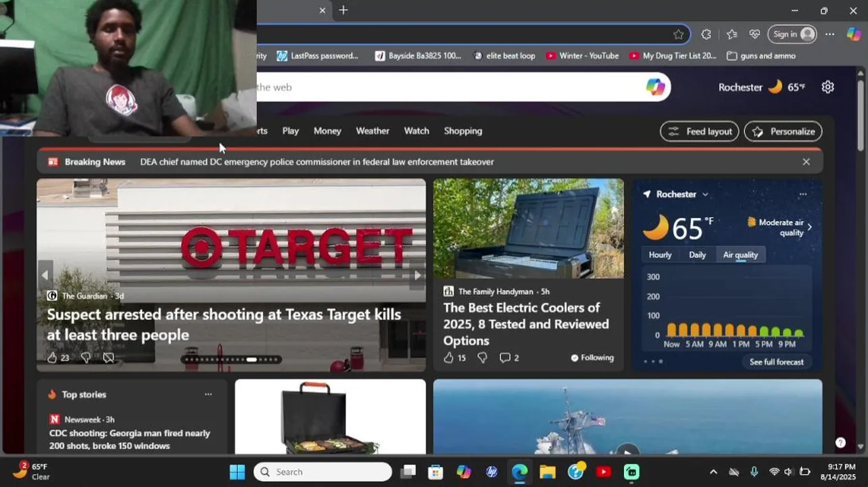Open File Explorer from taskbar
The width and height of the screenshot is (868, 487).
coord(548,472)
